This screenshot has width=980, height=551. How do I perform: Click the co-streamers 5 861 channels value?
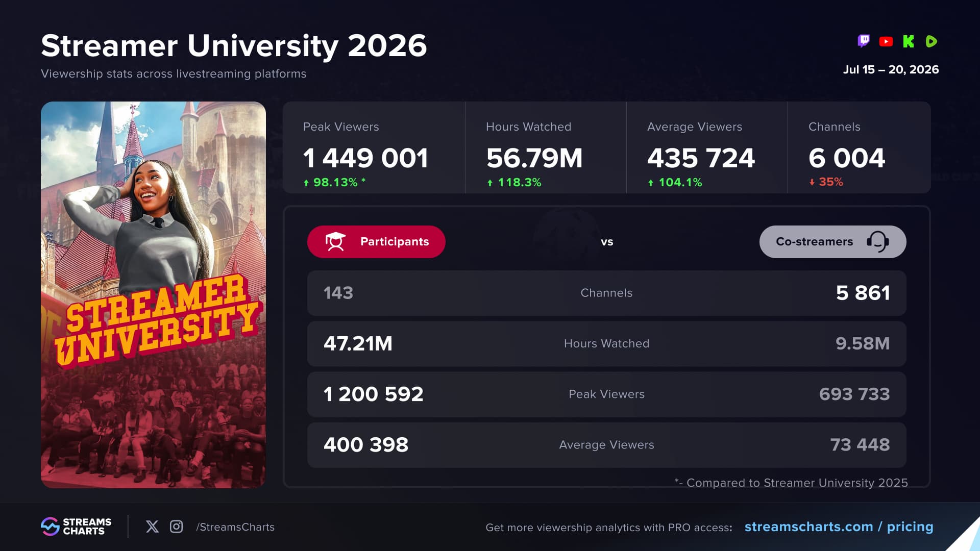(x=863, y=293)
